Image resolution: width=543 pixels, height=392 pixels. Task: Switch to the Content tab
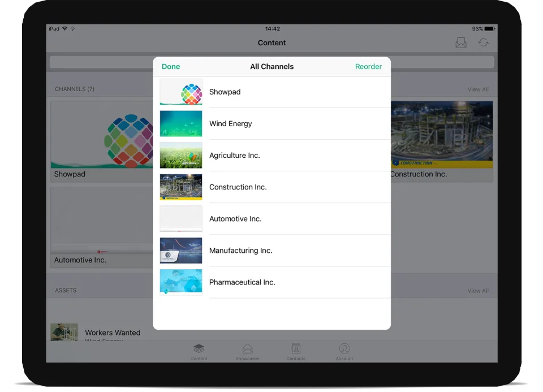coord(199,352)
